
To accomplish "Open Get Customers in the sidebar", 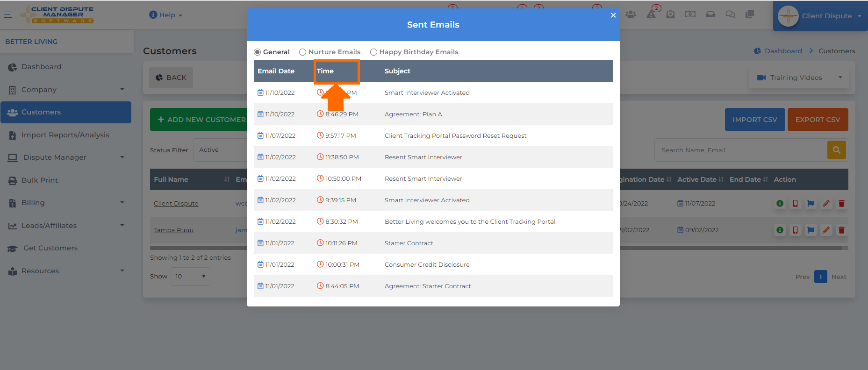I will coord(65,248).
